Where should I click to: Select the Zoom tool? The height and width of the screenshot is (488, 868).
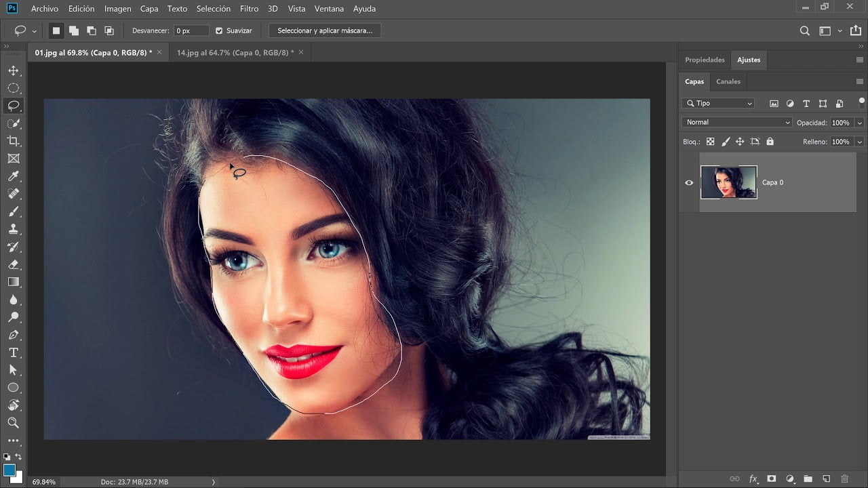[13, 423]
